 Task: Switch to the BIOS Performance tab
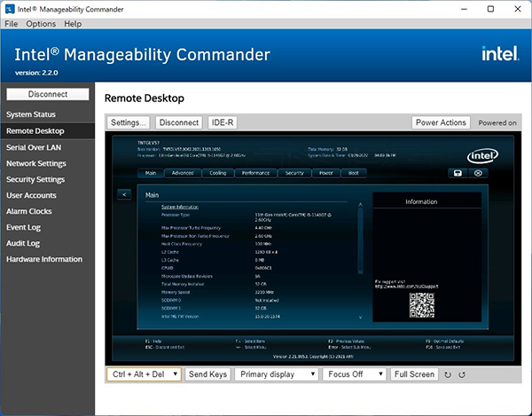click(x=255, y=173)
